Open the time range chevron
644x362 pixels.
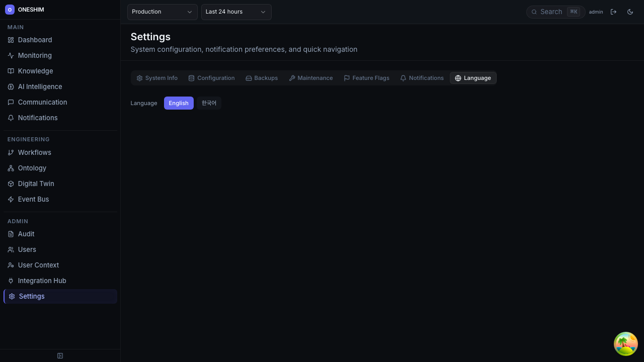(262, 12)
